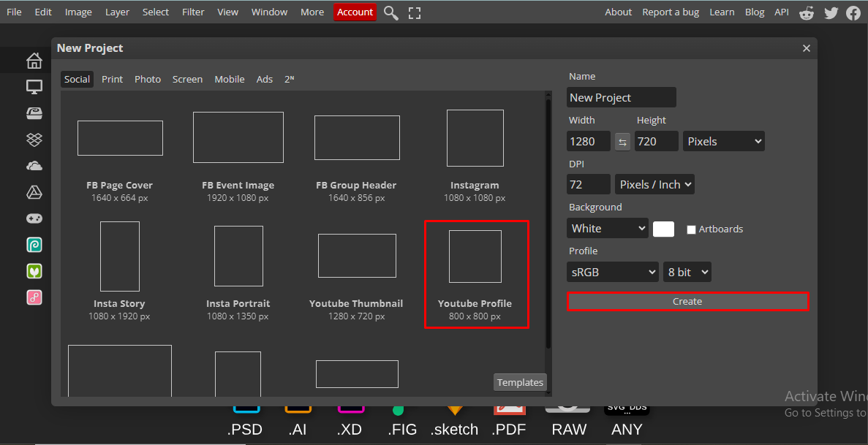Open the Pixels / Inch DPI dropdown
The image size is (868, 445).
tap(654, 184)
